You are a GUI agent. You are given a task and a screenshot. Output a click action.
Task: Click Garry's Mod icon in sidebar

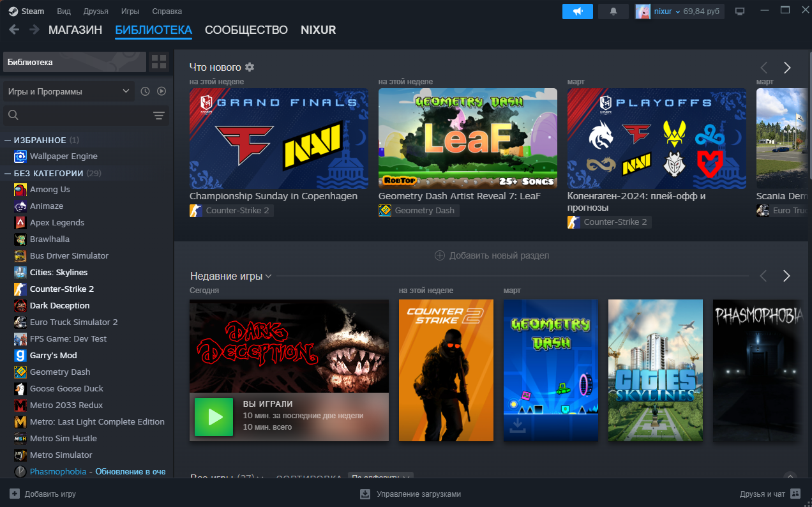point(20,356)
